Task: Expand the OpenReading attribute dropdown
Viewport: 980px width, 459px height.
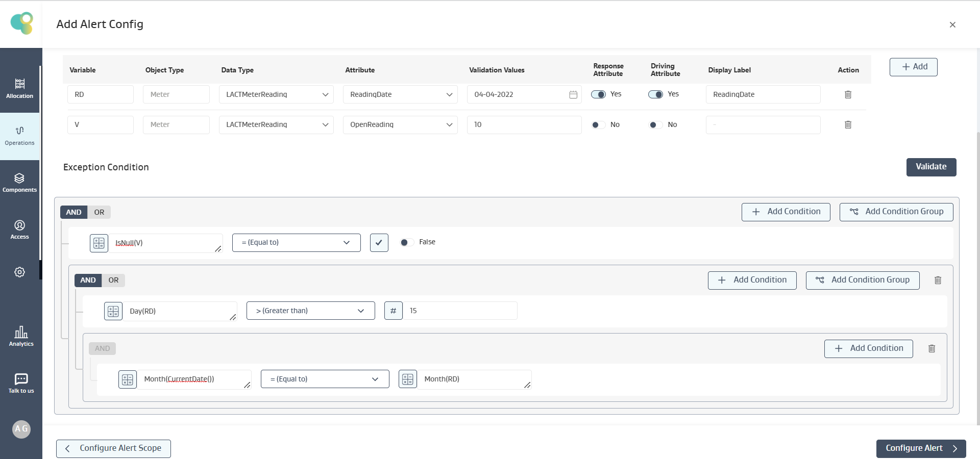Action: pyautogui.click(x=400, y=124)
